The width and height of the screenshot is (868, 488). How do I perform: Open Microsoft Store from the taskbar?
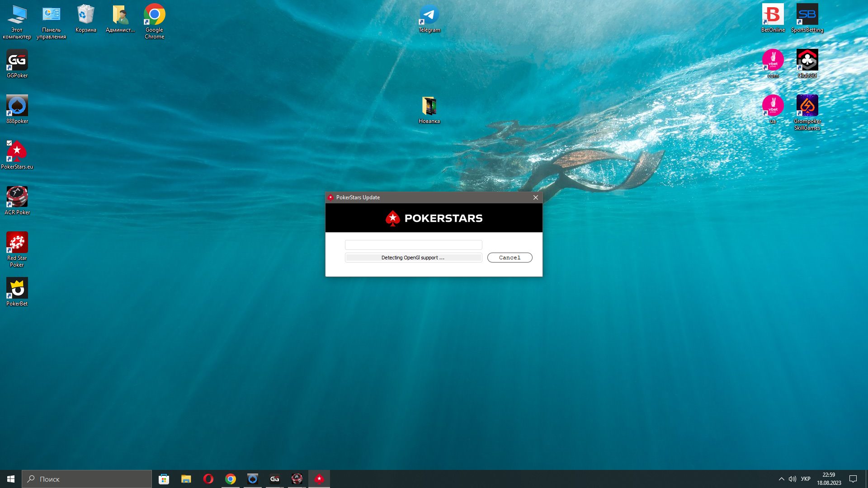(164, 479)
